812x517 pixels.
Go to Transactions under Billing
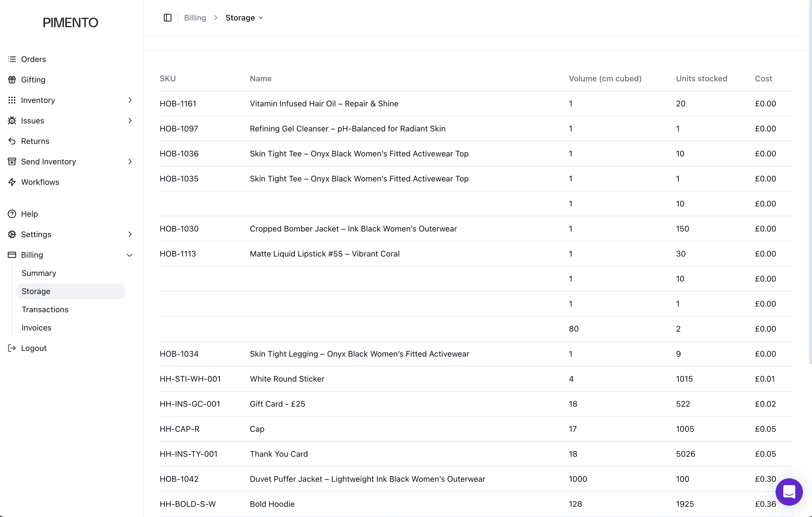45,309
